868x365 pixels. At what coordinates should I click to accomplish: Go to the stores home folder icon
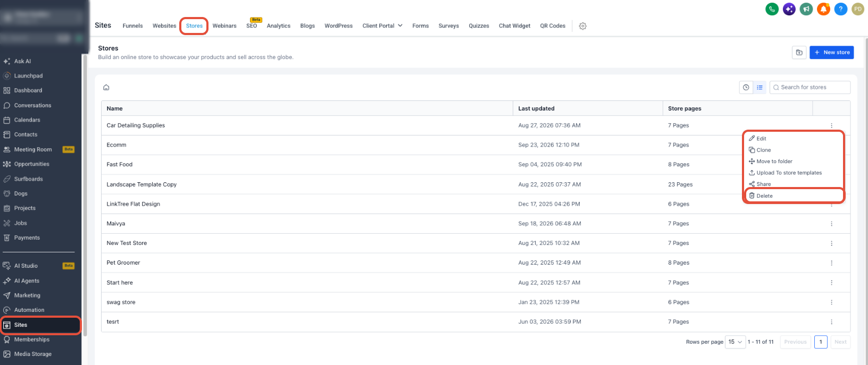106,87
